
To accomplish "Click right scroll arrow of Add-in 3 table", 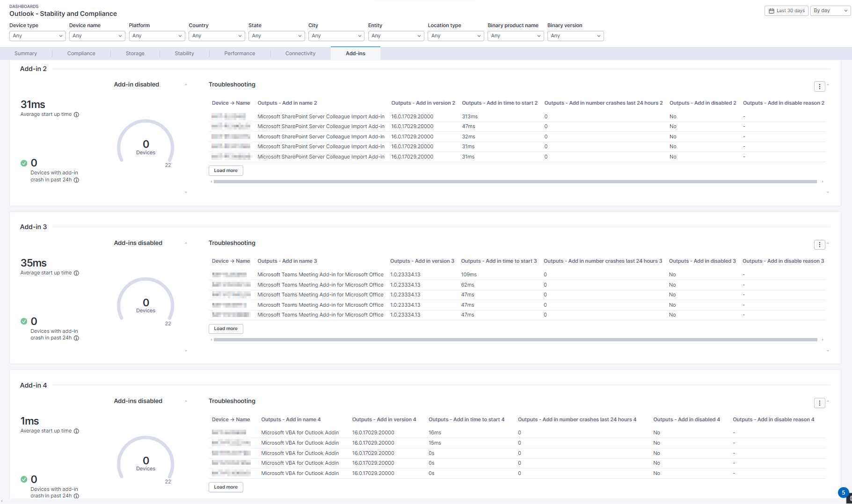I will point(823,340).
